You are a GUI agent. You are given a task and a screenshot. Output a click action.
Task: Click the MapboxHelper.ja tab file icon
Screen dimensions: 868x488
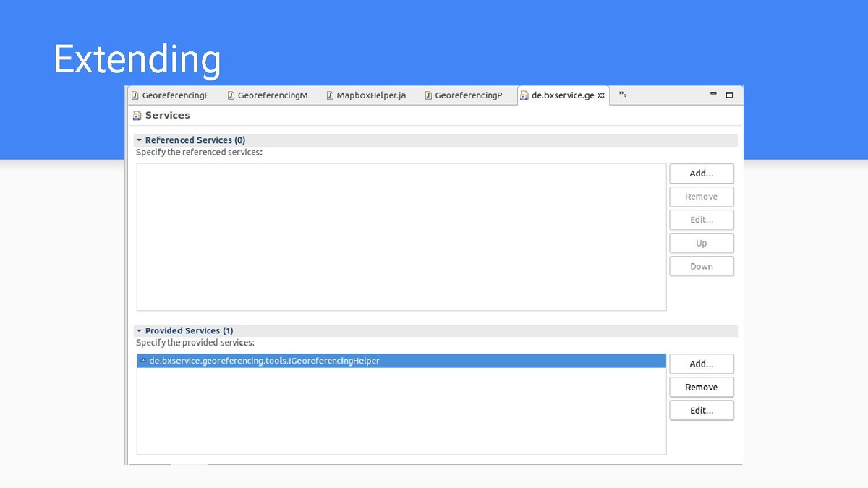click(330, 95)
